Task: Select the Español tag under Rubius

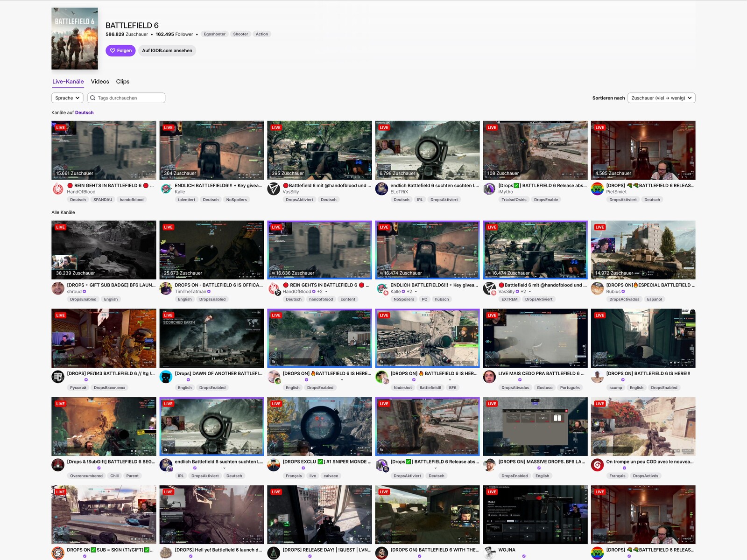Action: point(655,300)
